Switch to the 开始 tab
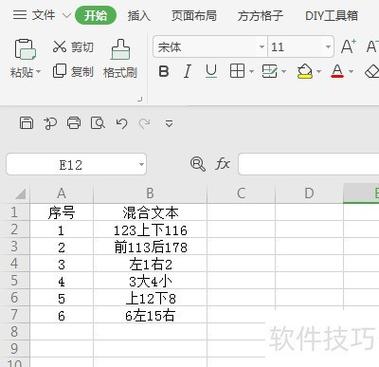The image size is (379, 367). click(96, 15)
